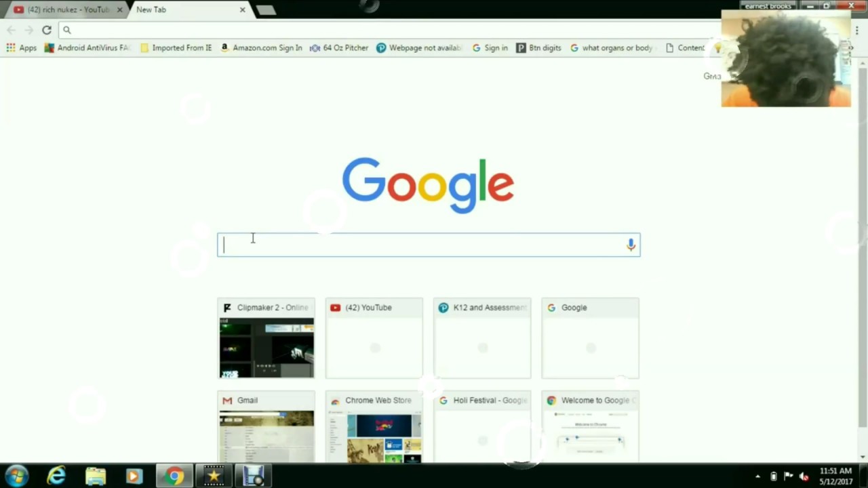Open Webpage not available bookmark

[419, 47]
